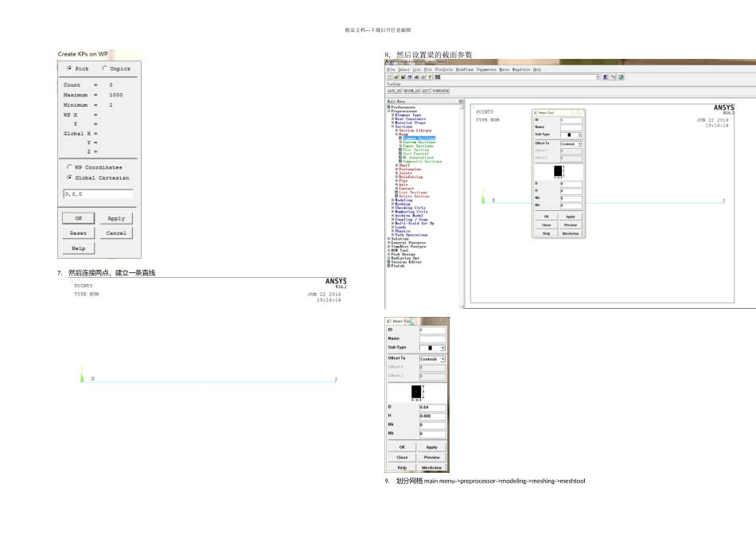The width and height of the screenshot is (756, 535).
Task: Click the Save database disk icon
Action: [403, 77]
